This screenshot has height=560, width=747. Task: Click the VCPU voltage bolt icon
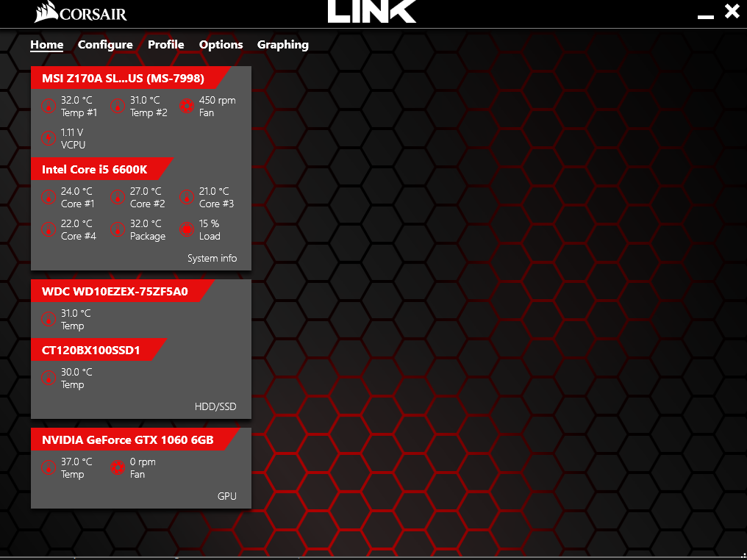coord(48,138)
